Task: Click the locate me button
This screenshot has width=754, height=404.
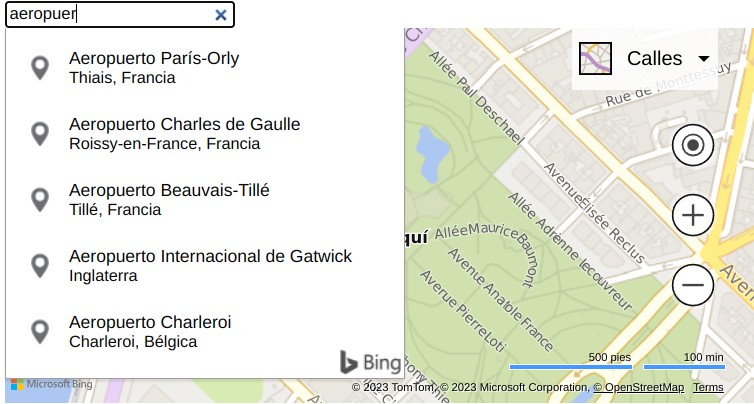Action: point(693,146)
